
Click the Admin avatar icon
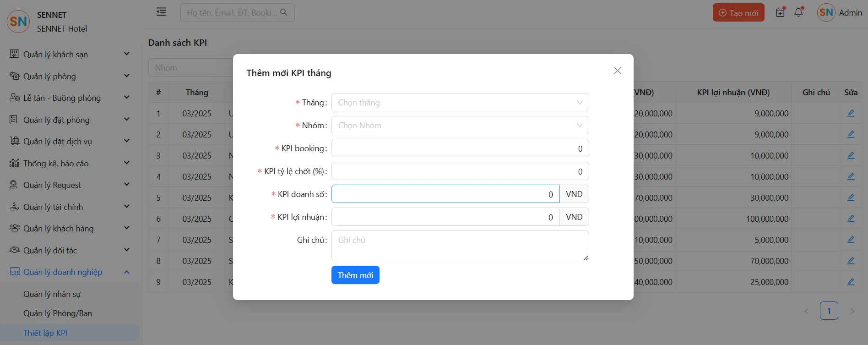pos(826,12)
